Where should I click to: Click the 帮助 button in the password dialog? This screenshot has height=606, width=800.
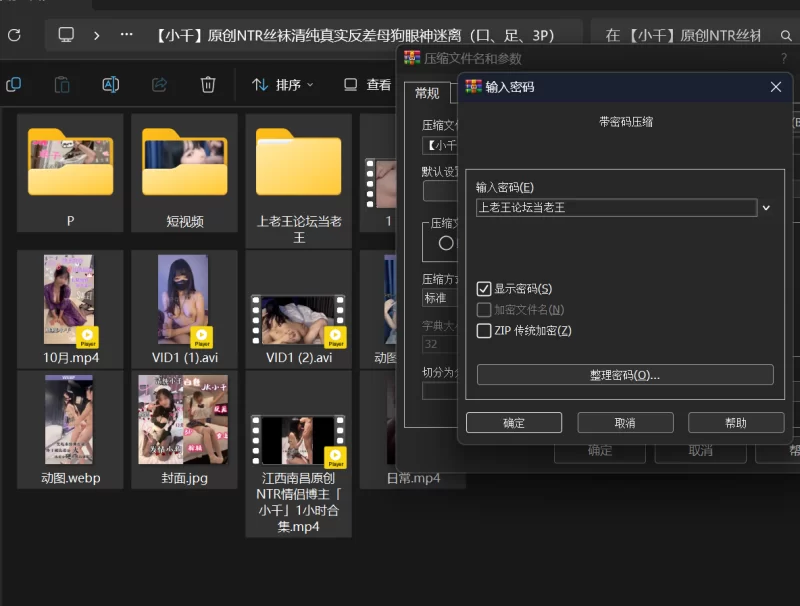coord(735,423)
